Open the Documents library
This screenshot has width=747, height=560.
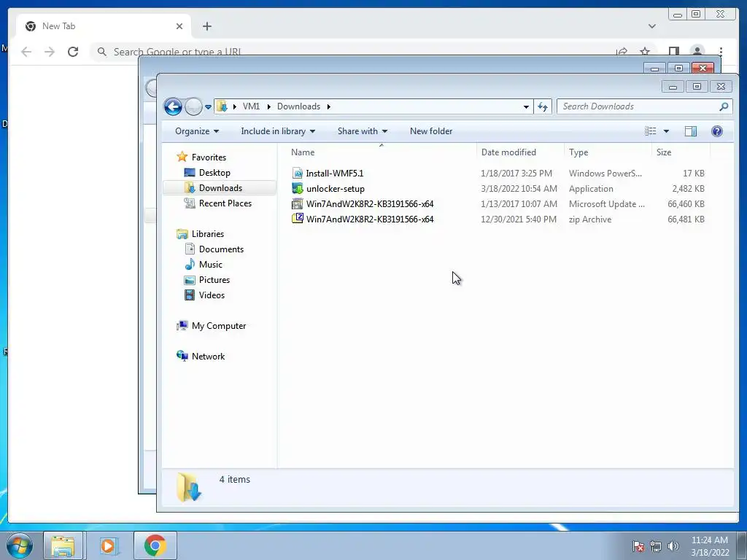pos(221,249)
